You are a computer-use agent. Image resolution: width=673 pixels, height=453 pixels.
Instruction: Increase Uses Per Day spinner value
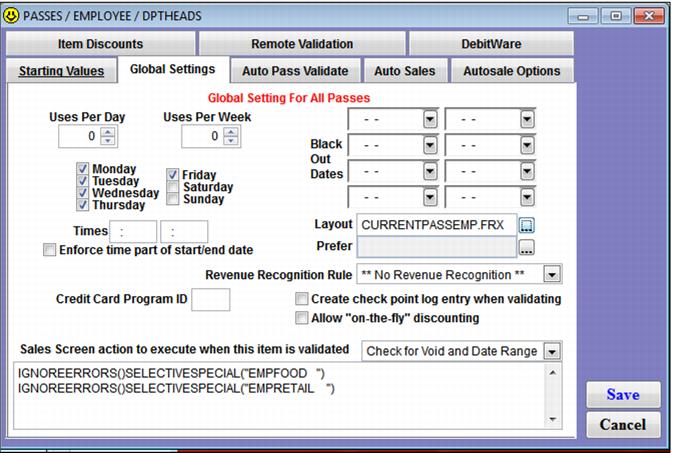pyautogui.click(x=108, y=131)
